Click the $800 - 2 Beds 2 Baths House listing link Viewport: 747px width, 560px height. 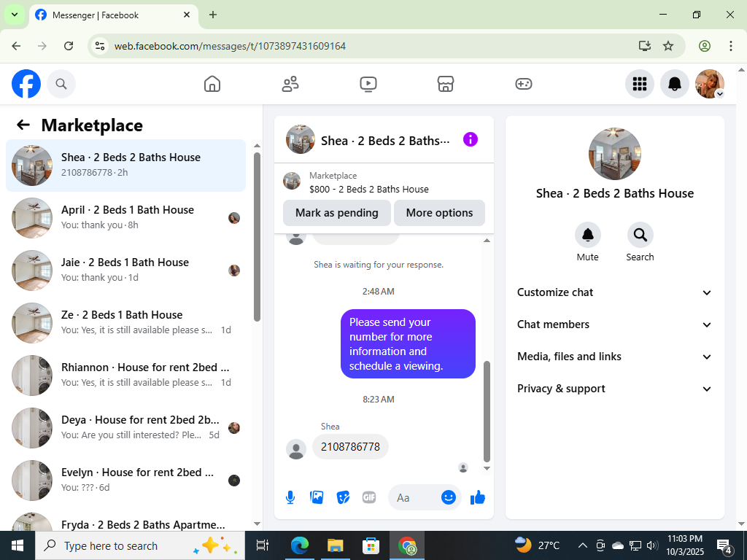(368, 189)
